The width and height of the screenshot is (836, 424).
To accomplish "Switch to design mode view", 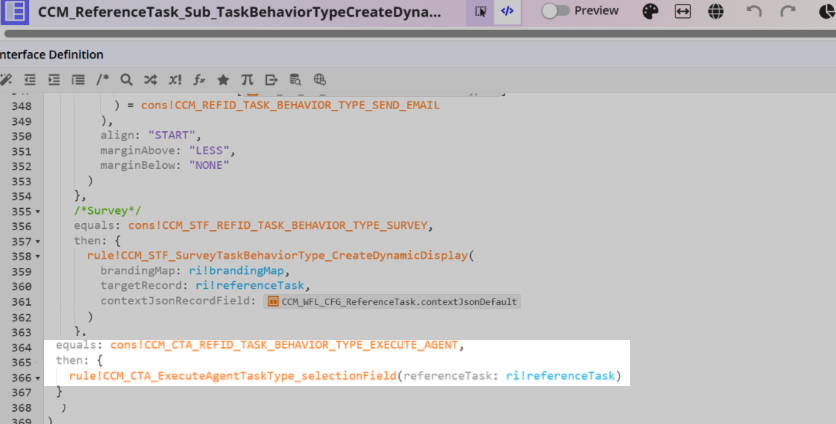I will (x=480, y=11).
